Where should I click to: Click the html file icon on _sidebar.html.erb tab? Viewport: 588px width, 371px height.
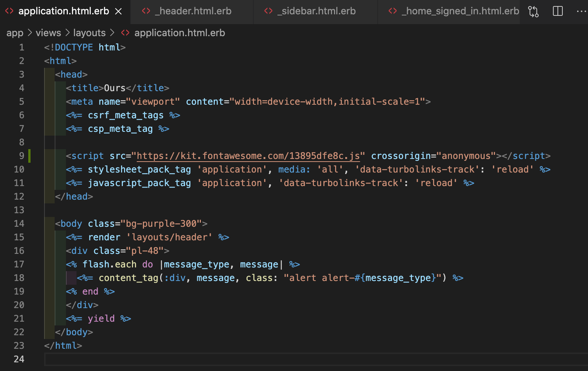[268, 11]
